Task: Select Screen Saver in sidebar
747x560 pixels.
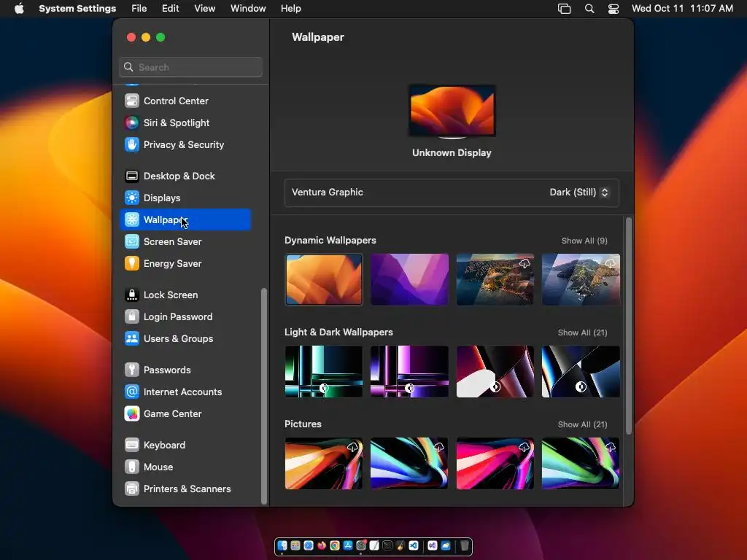Action: point(185,242)
